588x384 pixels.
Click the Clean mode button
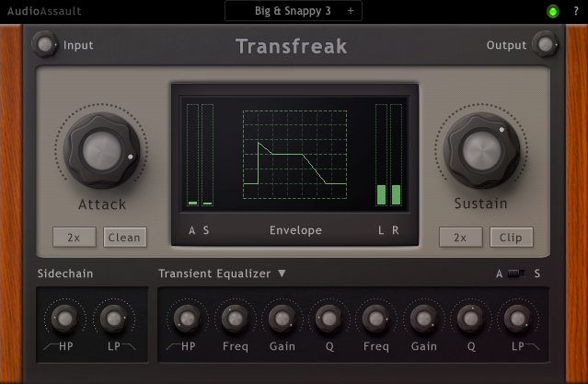click(x=125, y=238)
